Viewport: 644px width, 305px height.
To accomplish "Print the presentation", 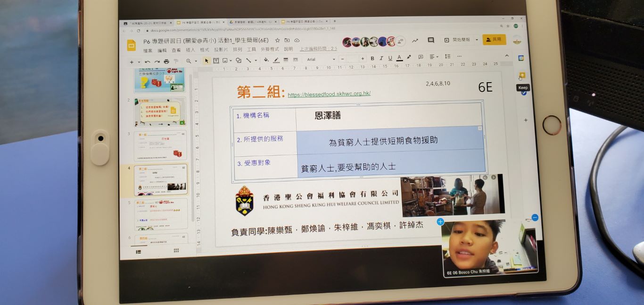I will pos(166,61).
